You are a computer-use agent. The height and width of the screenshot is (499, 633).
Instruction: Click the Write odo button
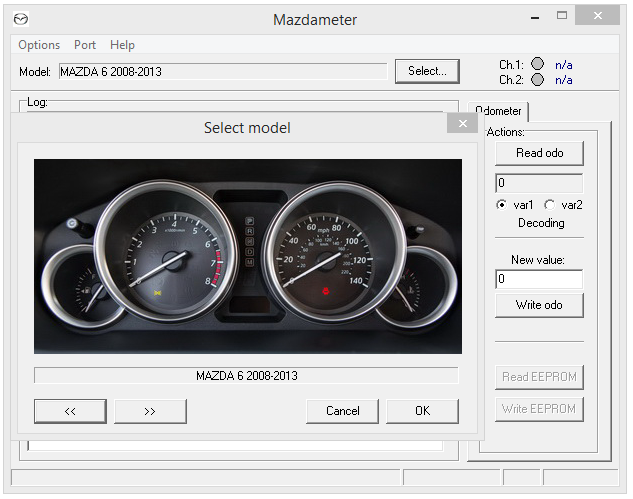point(539,305)
